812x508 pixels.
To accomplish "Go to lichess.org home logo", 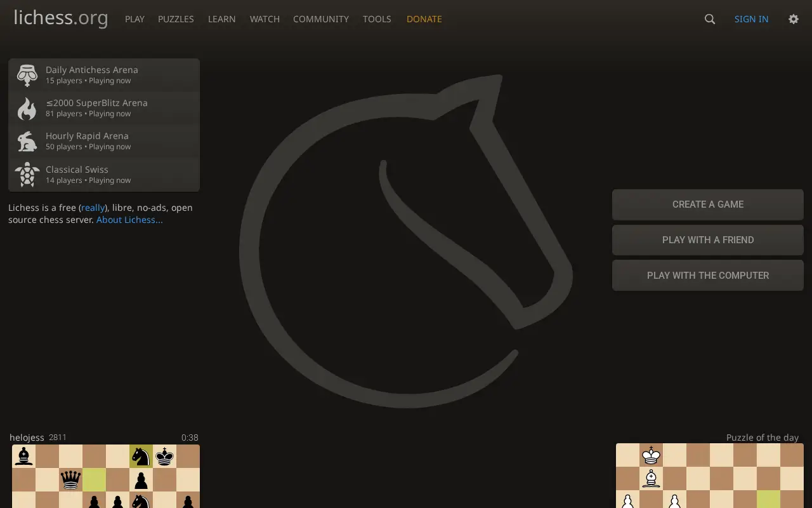I will click(61, 18).
